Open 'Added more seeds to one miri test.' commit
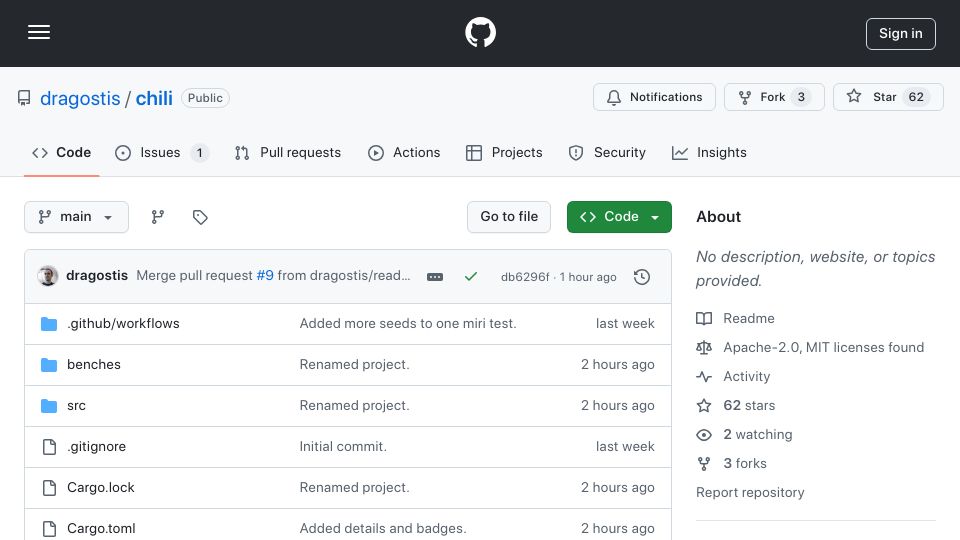The image size is (960, 540). tap(408, 323)
